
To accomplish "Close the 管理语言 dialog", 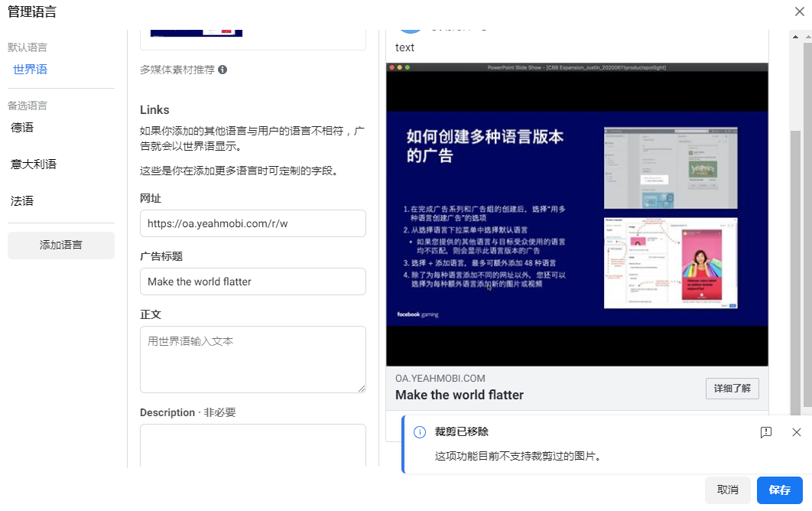I will point(800,11).
